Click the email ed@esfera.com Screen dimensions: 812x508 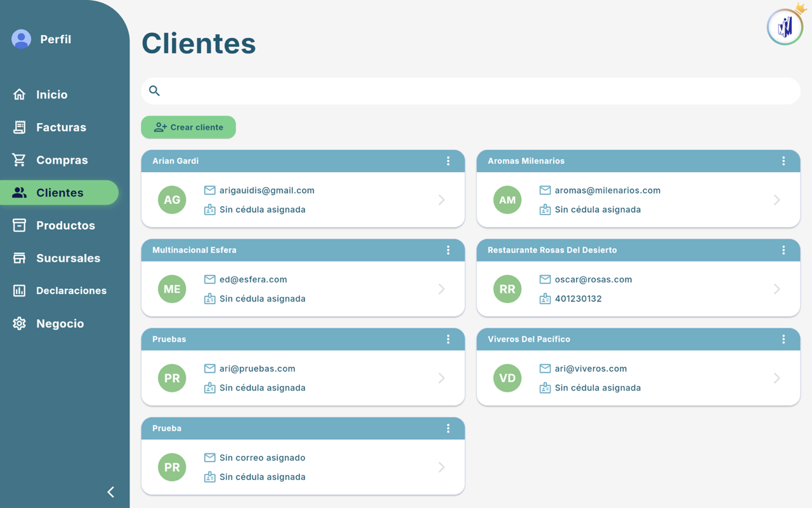point(253,279)
